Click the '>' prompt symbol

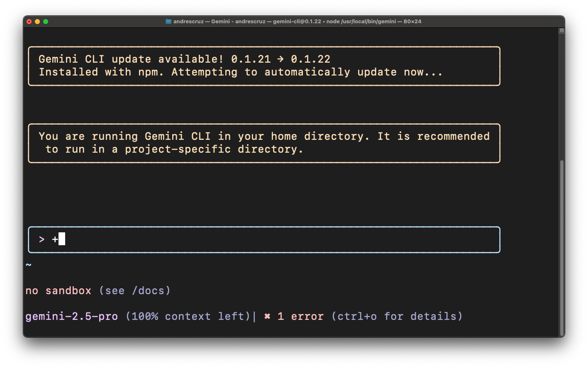point(41,239)
